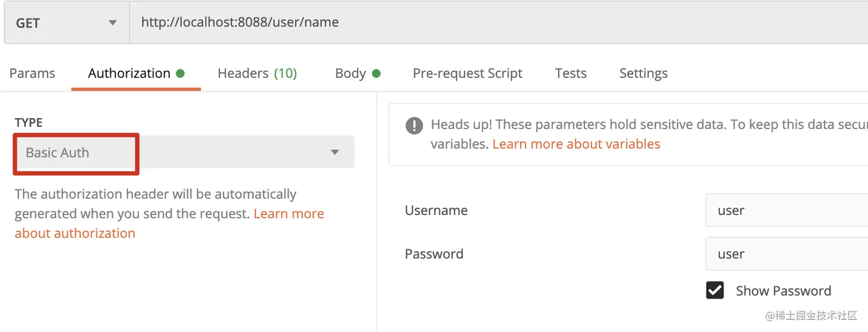Image resolution: width=868 pixels, height=332 pixels.
Task: Click the Username input field
Action: pos(786,210)
